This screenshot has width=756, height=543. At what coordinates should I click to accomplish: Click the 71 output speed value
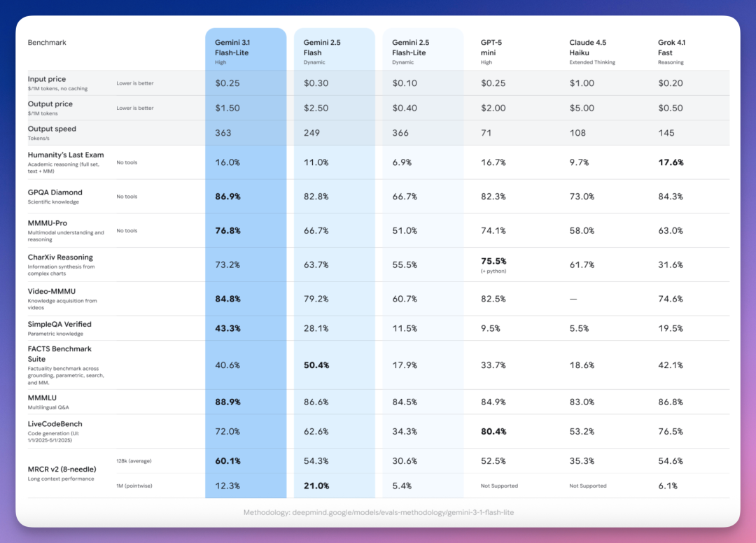[486, 133]
